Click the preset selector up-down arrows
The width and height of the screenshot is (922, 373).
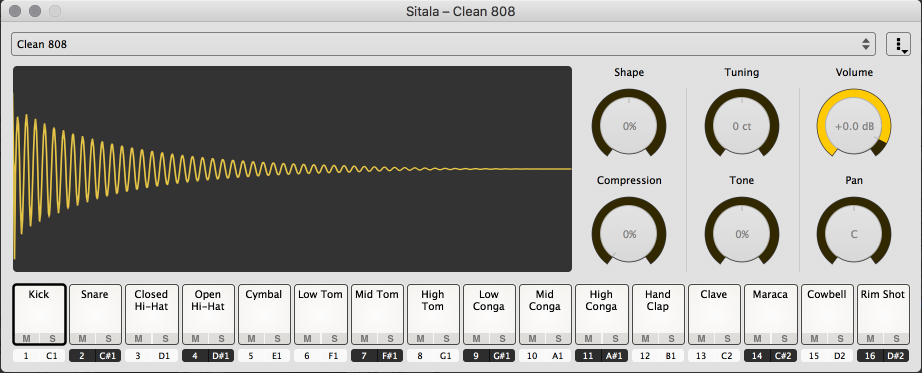tap(866, 44)
